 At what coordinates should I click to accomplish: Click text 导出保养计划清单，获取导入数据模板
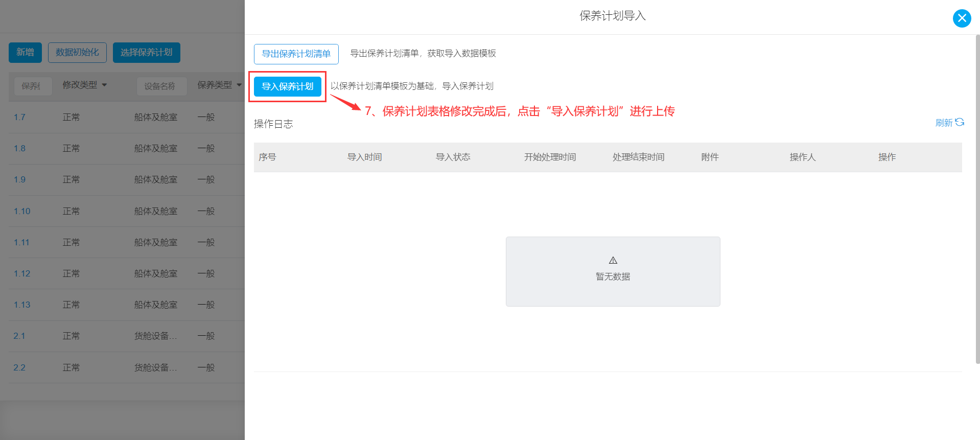coord(423,54)
